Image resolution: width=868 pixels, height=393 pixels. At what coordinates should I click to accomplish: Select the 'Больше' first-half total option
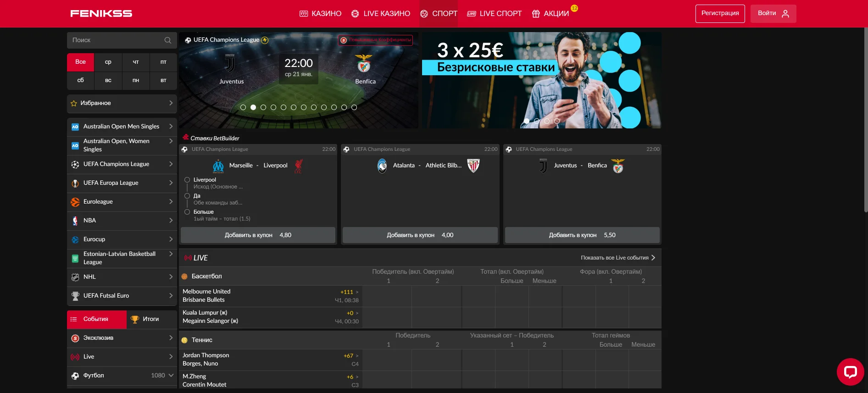coord(187,212)
